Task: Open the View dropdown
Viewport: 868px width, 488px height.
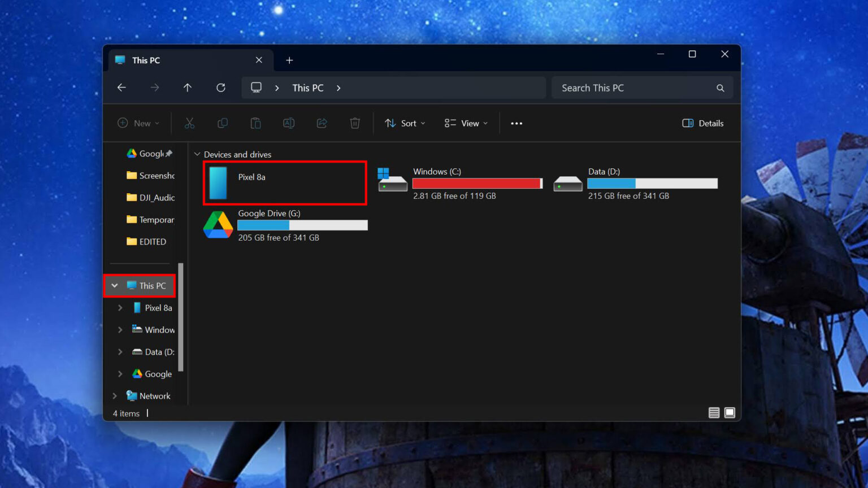Action: 465,123
